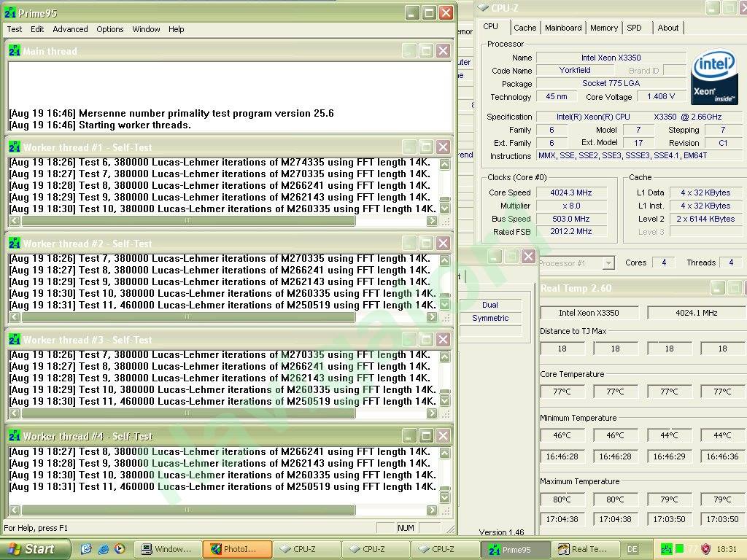Click scroll down arrow in Worker thread #1

click(x=444, y=208)
